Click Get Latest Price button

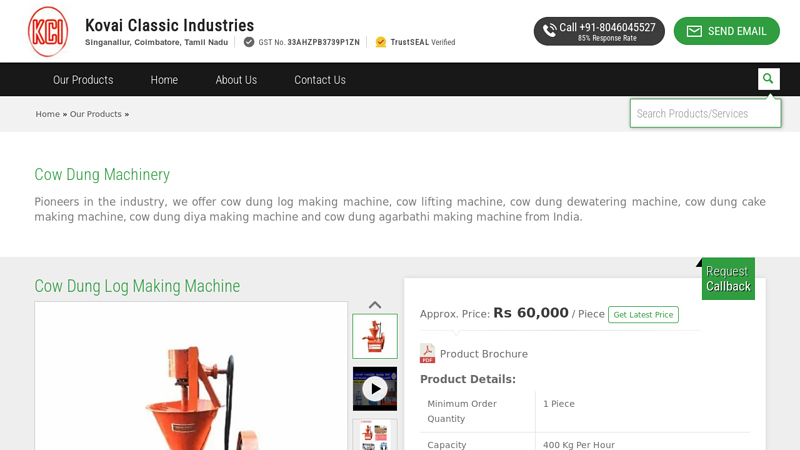point(643,314)
